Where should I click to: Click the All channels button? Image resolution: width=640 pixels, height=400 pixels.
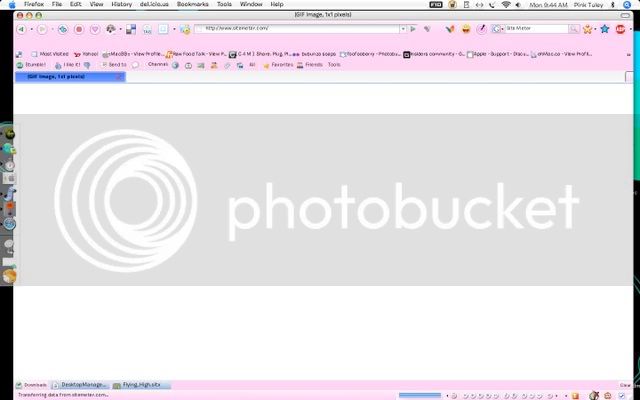(252, 64)
